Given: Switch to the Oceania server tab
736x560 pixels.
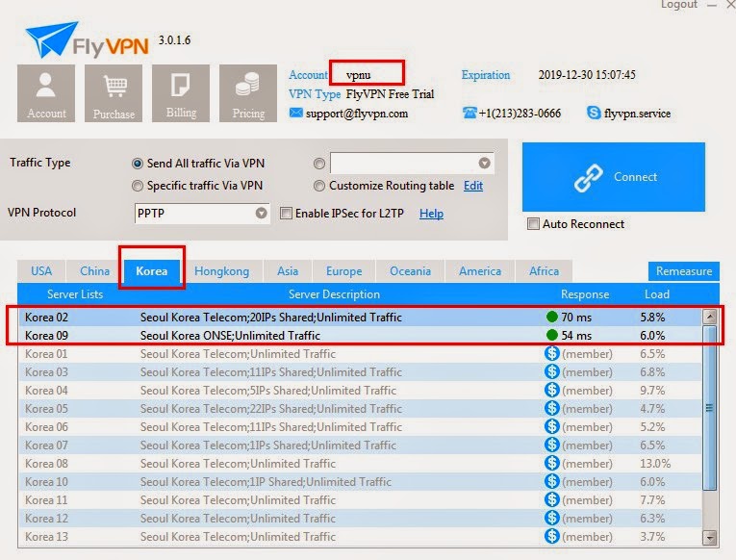Looking at the screenshot, I should pos(410,271).
